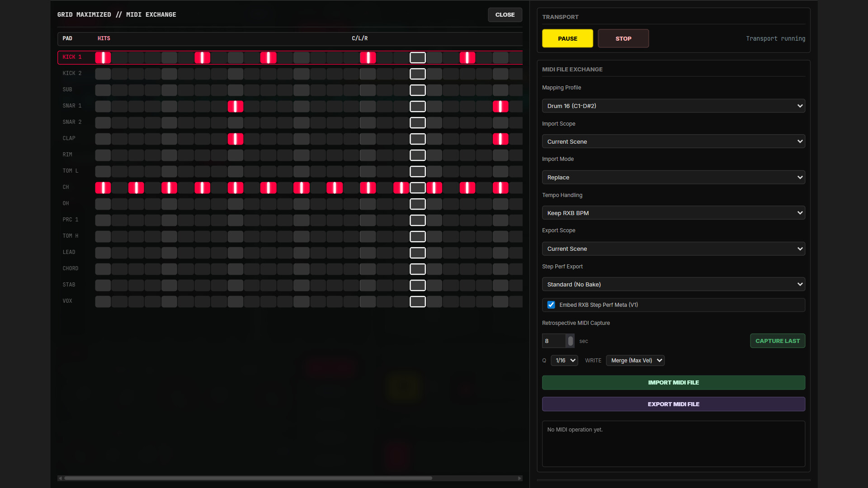Click the horizontal grid scrollbar thumb
This screenshot has height=488, width=868.
coord(248,478)
